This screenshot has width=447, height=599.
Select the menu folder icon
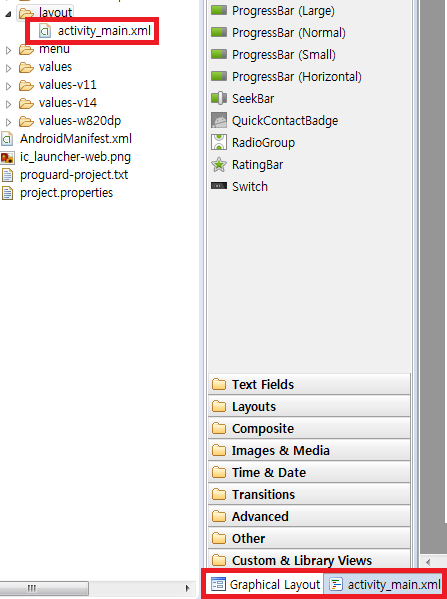tap(26, 49)
